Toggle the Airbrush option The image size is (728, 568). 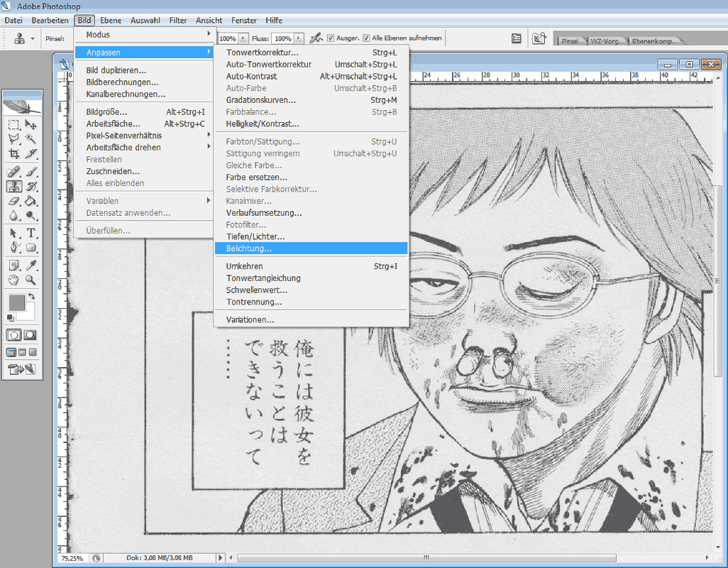click(316, 38)
